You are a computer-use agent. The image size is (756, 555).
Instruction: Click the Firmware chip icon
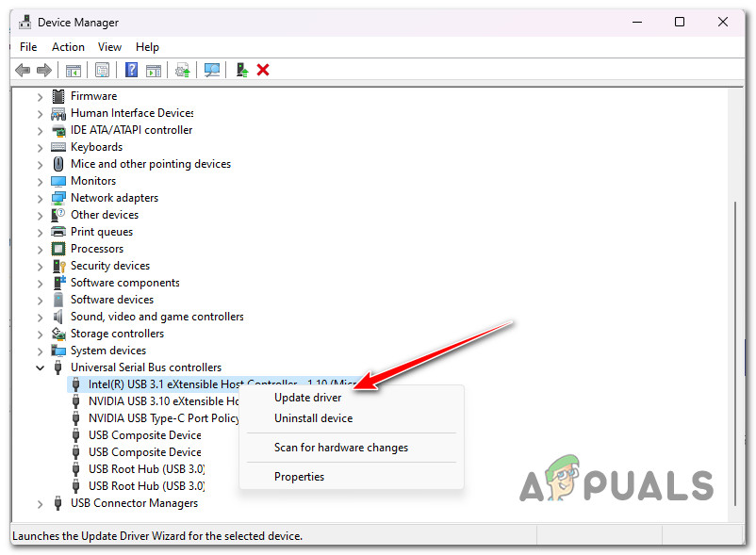coord(58,96)
